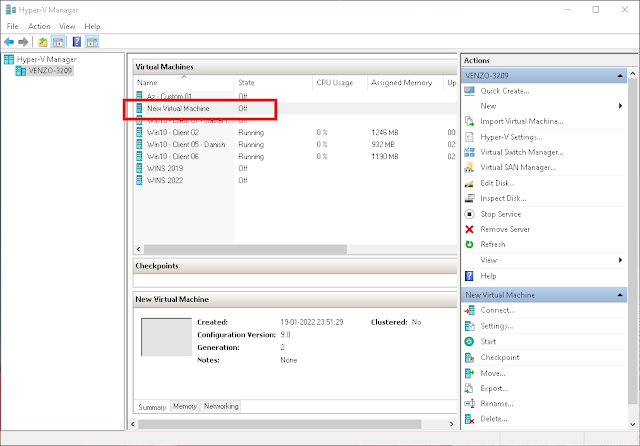Click the Back arrow toolbar icon

[x=9, y=42]
